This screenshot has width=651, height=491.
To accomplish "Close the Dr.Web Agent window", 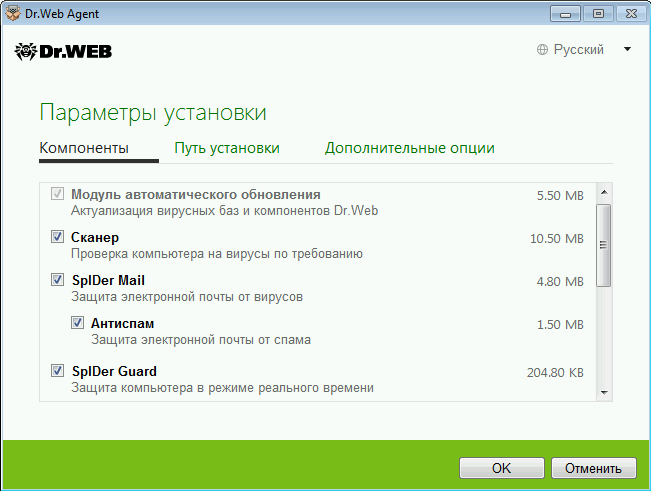I will click(631, 14).
